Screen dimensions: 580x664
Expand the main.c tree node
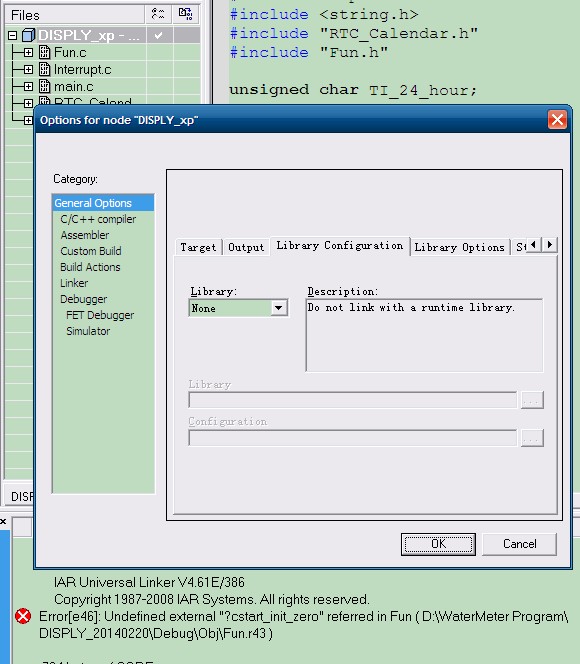pos(28,86)
